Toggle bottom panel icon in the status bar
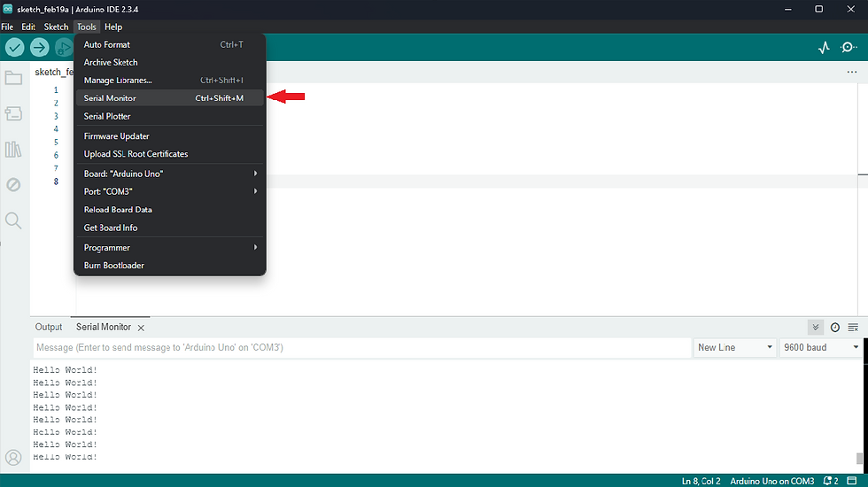868x487 pixels. click(852, 480)
